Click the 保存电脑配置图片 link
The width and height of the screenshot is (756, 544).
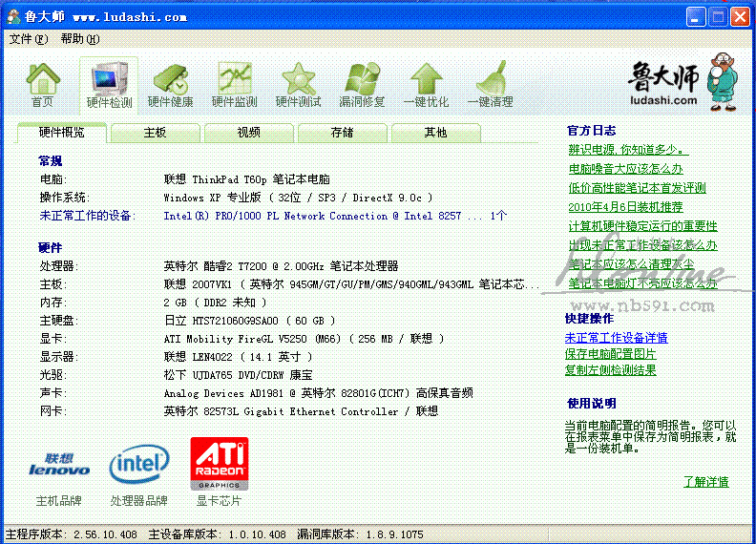point(610,354)
